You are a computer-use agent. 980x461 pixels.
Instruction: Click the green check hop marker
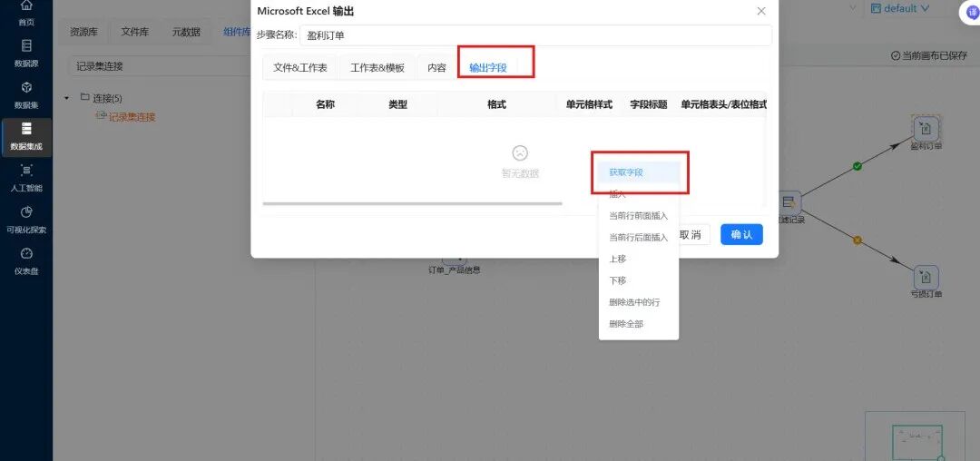pos(857,166)
